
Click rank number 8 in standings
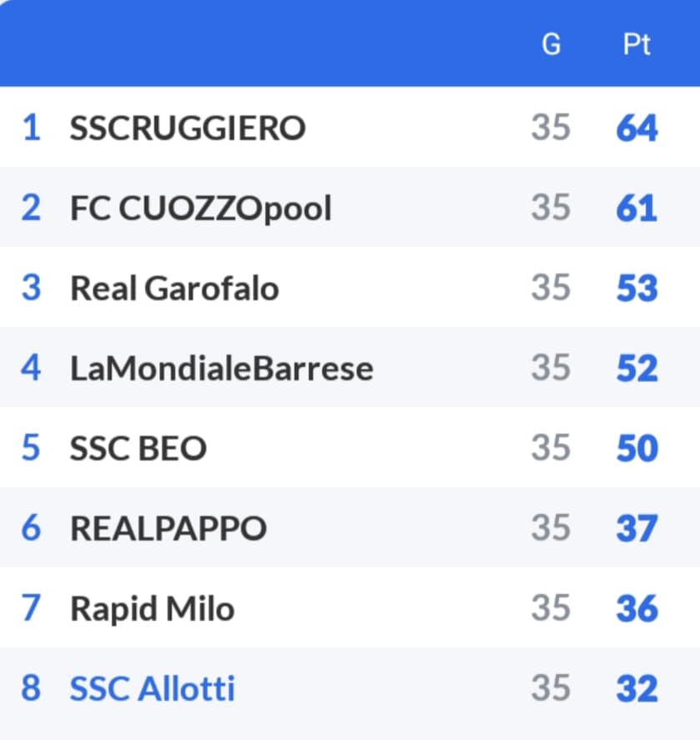pyautogui.click(x=31, y=689)
